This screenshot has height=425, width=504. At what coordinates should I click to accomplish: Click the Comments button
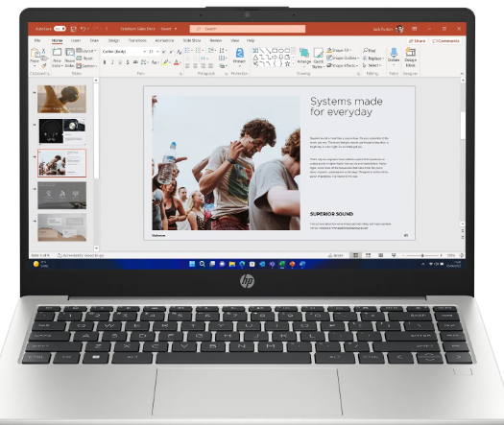445,41
